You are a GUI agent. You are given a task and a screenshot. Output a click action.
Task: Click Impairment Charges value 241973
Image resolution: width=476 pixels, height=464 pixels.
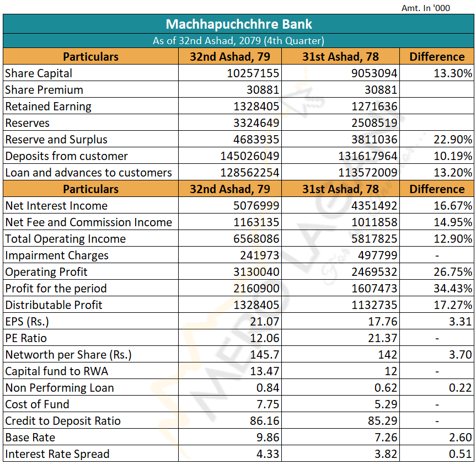259,255
